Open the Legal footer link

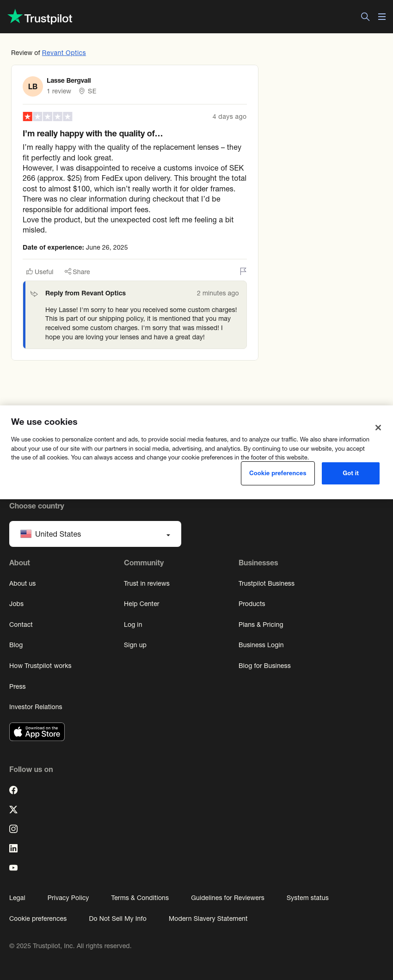click(x=17, y=898)
